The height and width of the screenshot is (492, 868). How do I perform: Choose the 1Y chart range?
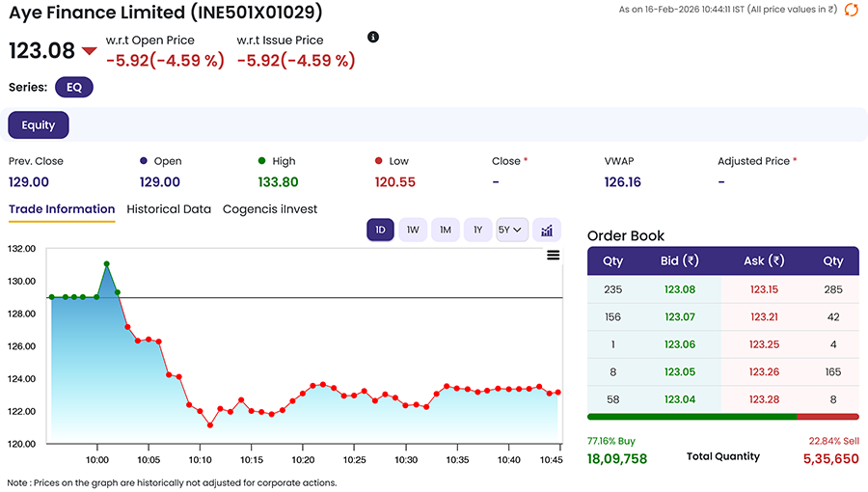478,231
